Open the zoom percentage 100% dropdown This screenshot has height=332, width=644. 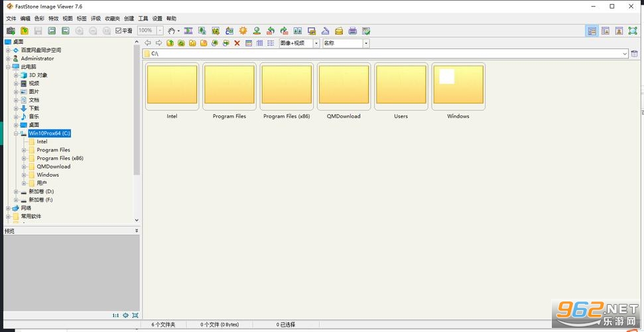point(160,31)
